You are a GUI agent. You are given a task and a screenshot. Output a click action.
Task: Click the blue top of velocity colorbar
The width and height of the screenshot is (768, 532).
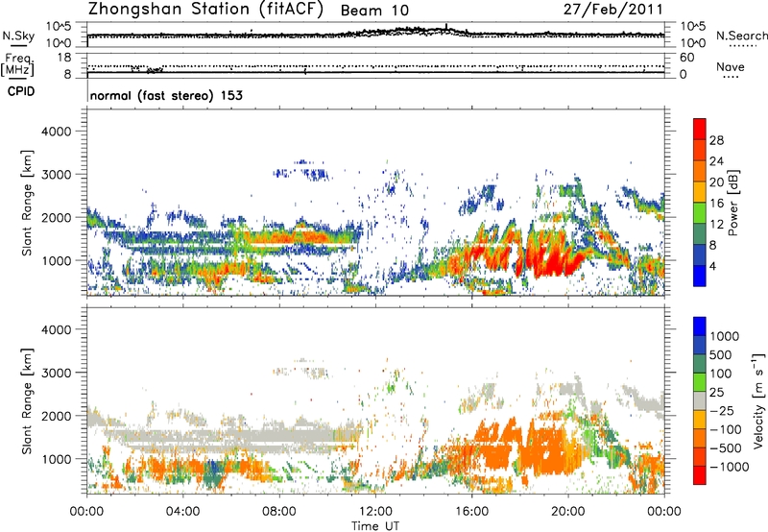pyautogui.click(x=700, y=326)
